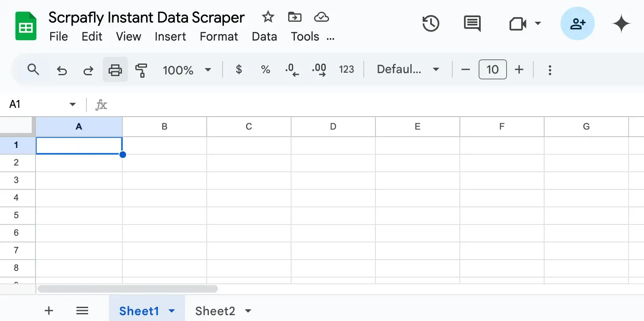
Task: Check the cloud save status icon
Action: tap(321, 17)
